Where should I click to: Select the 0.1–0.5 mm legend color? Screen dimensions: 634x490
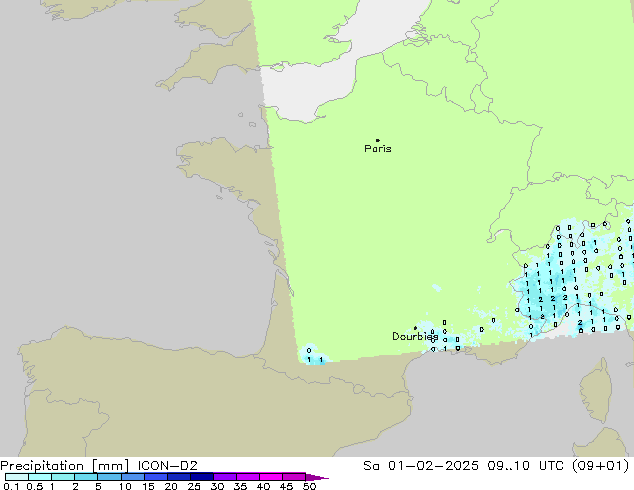click(17, 477)
